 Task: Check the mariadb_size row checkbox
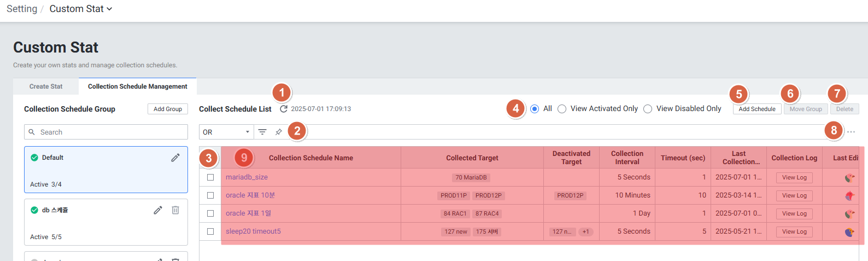(210, 177)
